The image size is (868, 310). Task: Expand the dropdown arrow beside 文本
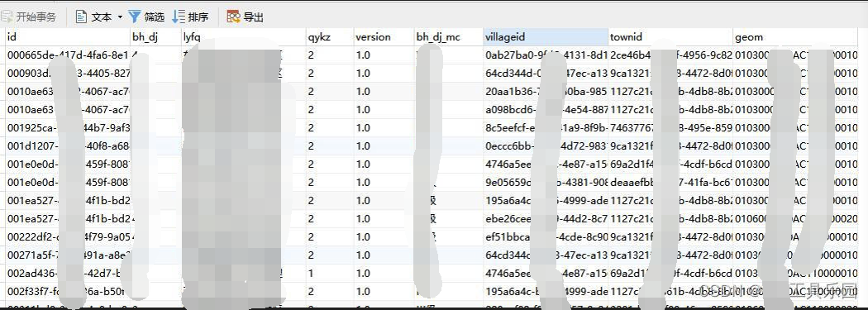[x=120, y=17]
